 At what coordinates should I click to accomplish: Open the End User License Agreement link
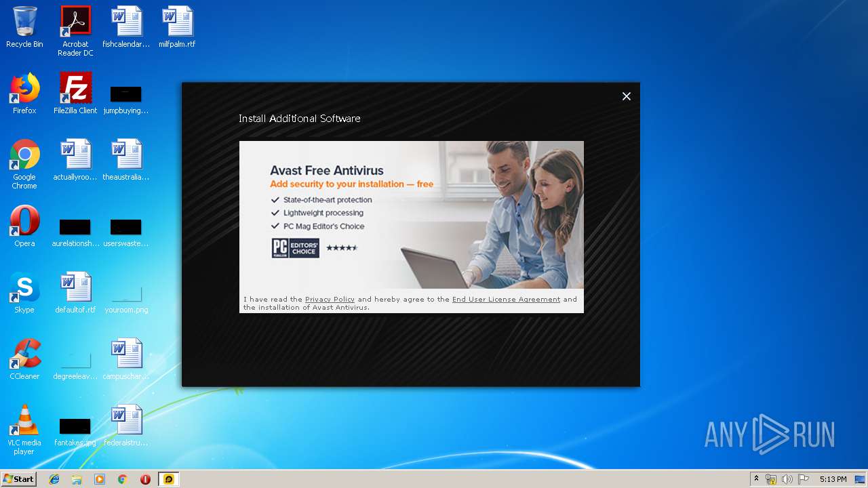(x=506, y=300)
